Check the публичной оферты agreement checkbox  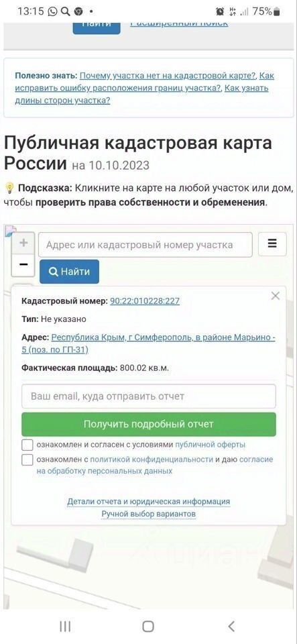27,445
